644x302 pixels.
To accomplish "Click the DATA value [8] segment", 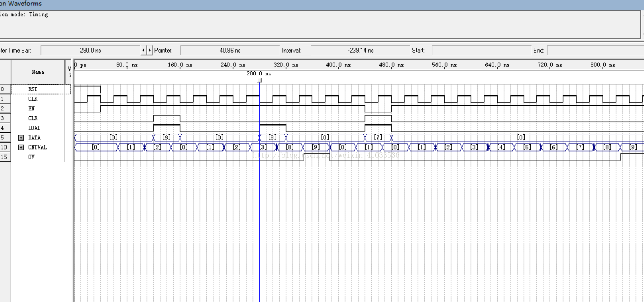I will click(272, 138).
